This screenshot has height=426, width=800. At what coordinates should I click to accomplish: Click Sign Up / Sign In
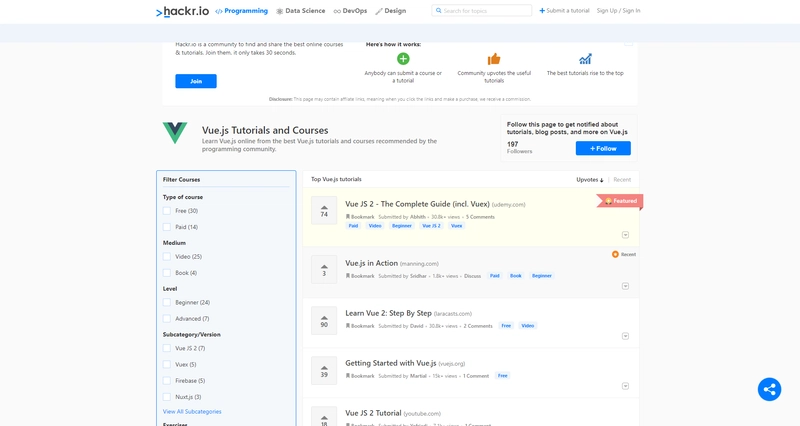(x=618, y=11)
